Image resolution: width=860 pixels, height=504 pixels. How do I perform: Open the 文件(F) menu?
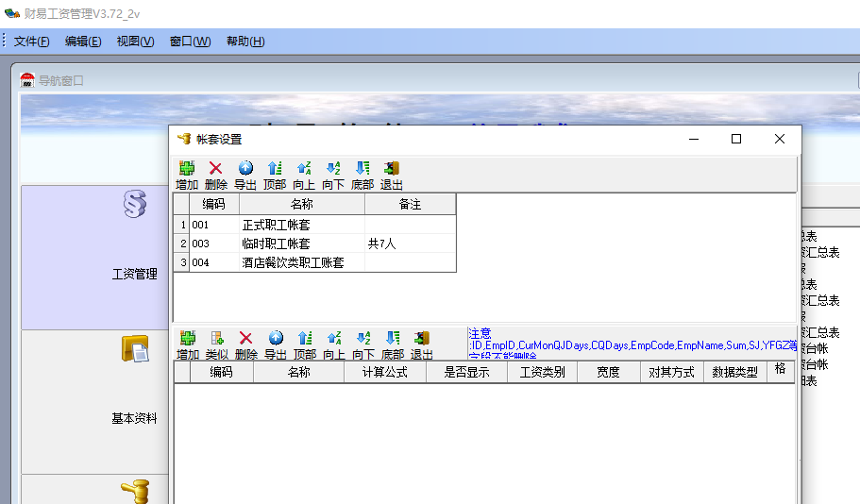(31, 42)
